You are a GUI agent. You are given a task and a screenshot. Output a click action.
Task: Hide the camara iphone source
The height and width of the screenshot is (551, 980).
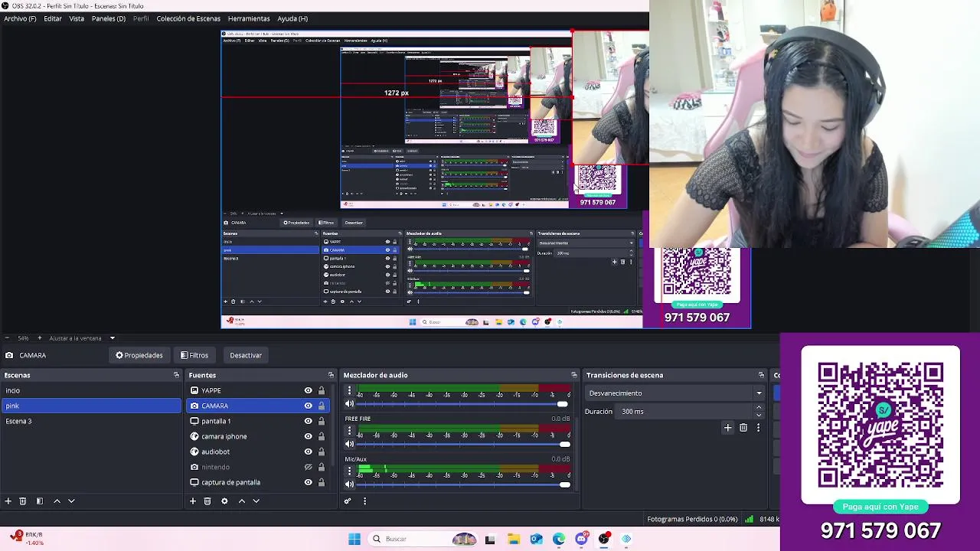coord(309,436)
